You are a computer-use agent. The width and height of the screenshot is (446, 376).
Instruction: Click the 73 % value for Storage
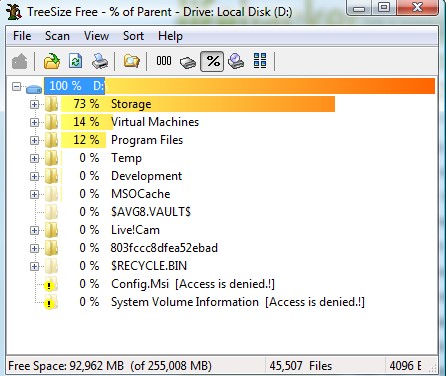click(x=86, y=104)
